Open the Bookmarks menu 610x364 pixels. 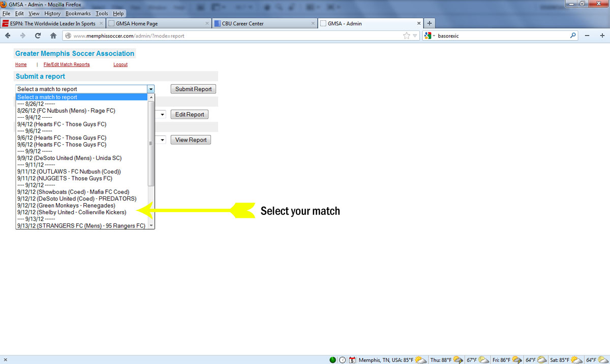[78, 13]
